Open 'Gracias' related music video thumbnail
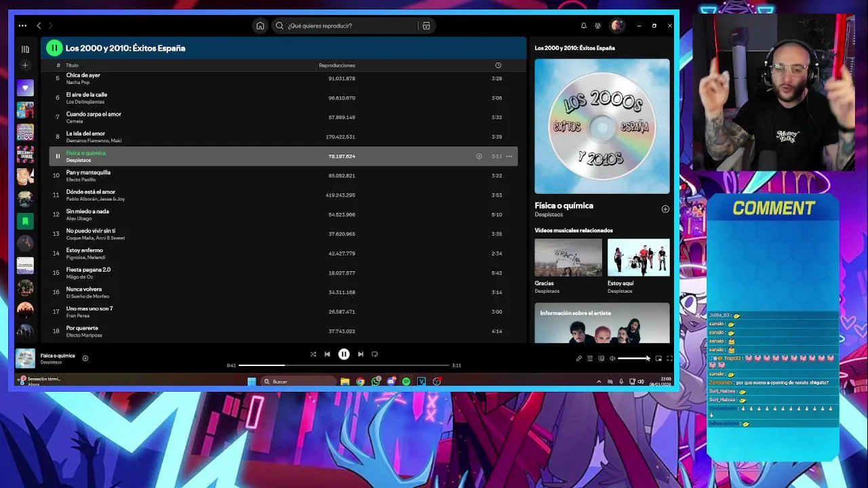The image size is (868, 488). (x=568, y=258)
